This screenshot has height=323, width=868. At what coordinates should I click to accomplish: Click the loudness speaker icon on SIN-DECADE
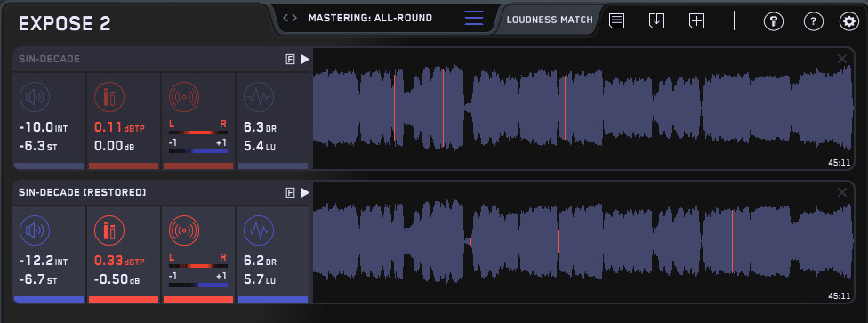point(35,98)
